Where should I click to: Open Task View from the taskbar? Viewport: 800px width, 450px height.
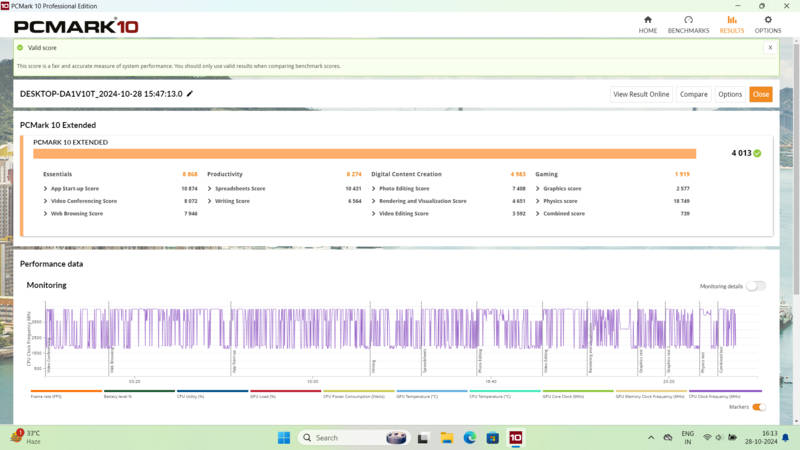422,438
